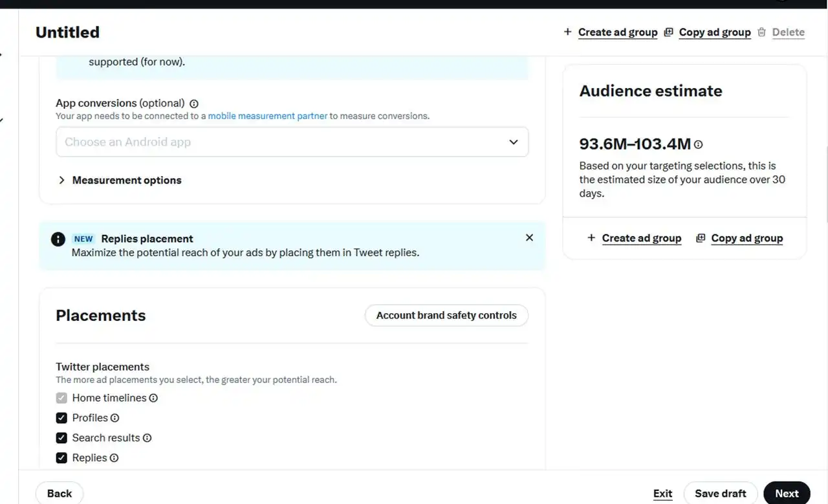Open Account brand safety controls
The width and height of the screenshot is (828, 504).
pyautogui.click(x=446, y=316)
